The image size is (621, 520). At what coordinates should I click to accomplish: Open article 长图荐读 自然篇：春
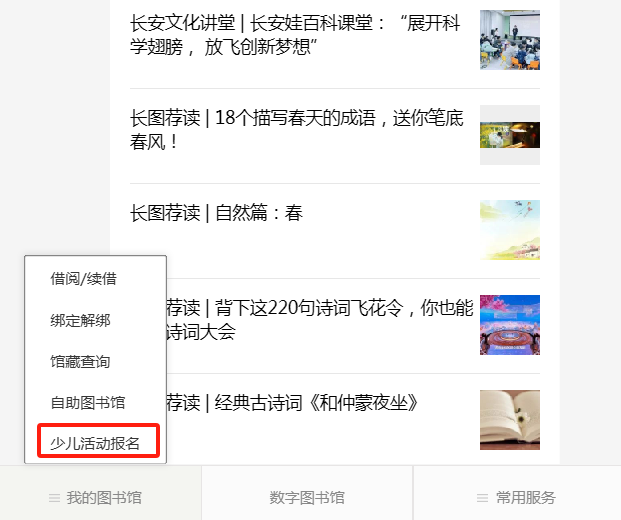point(216,213)
